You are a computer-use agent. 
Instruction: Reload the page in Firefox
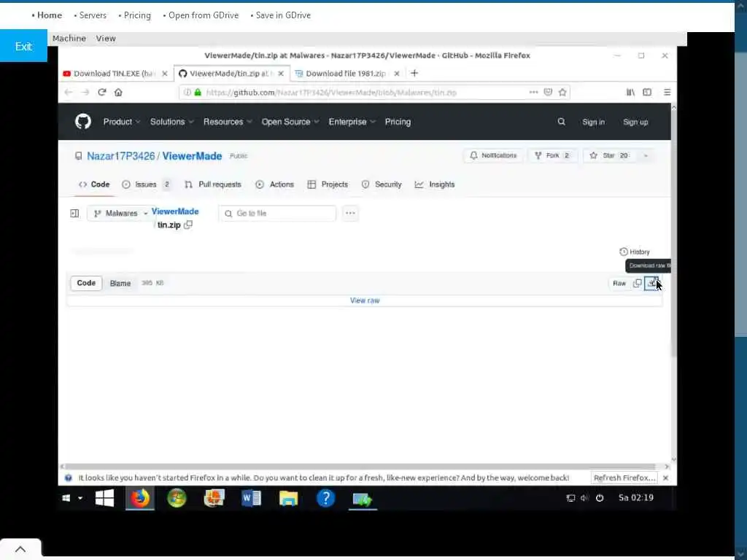[101, 93]
